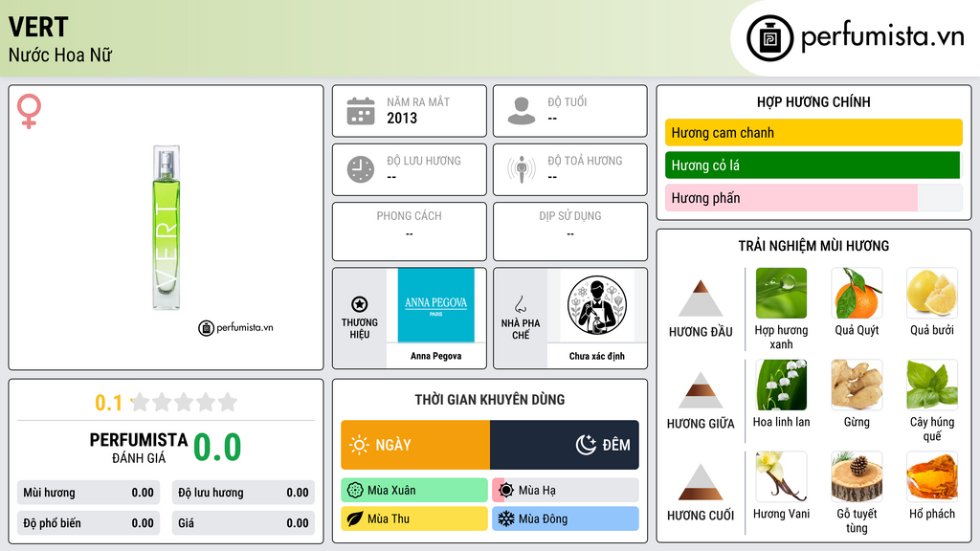Screen dimensions: 980x551
Task: Click the sillage icon beside Độ toả hương
Action: (x=522, y=169)
